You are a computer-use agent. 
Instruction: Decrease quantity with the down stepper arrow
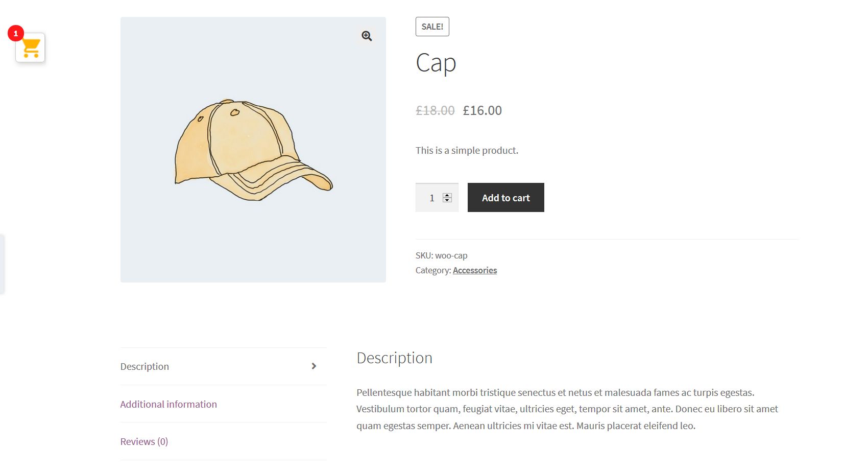click(x=447, y=200)
